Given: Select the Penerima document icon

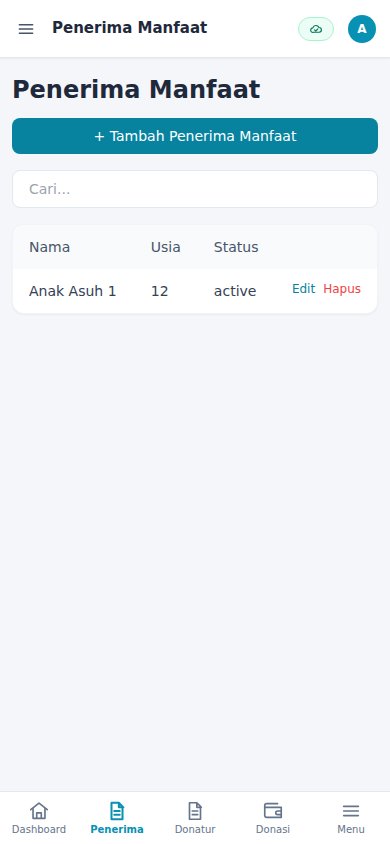Looking at the screenshot, I should coord(117,810).
